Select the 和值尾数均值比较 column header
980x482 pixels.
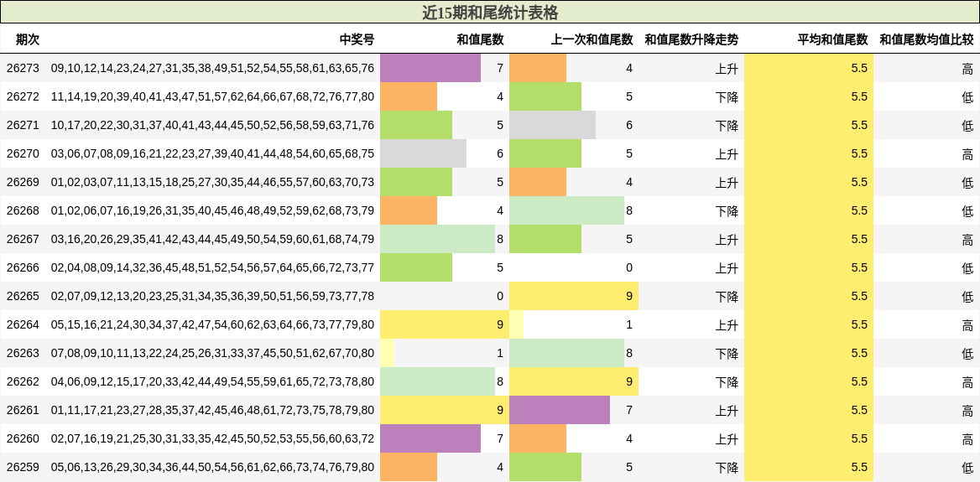(926, 40)
